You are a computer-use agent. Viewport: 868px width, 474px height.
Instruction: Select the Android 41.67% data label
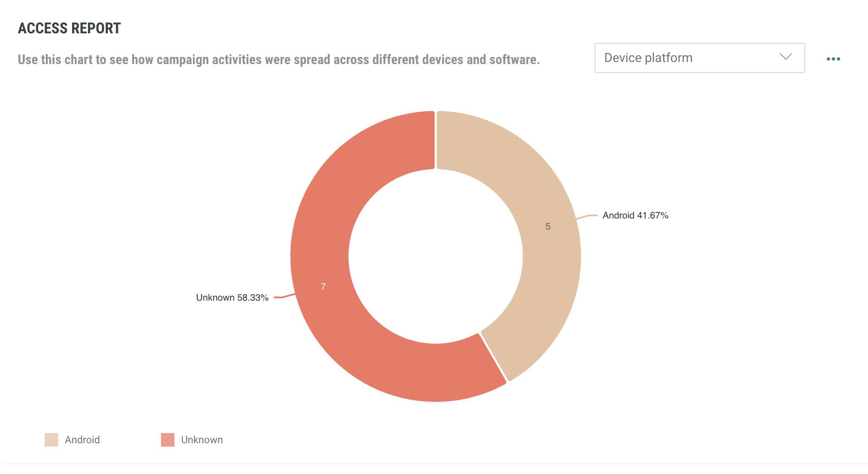click(635, 215)
